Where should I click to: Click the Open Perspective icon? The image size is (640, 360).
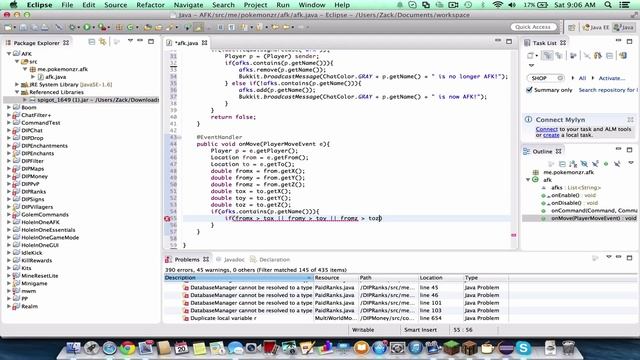click(x=571, y=27)
